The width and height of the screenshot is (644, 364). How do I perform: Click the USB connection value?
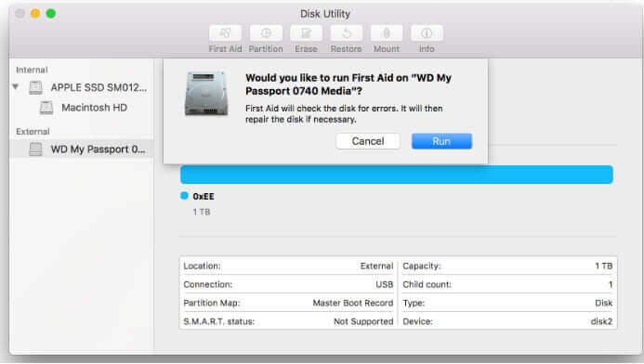[385, 284]
